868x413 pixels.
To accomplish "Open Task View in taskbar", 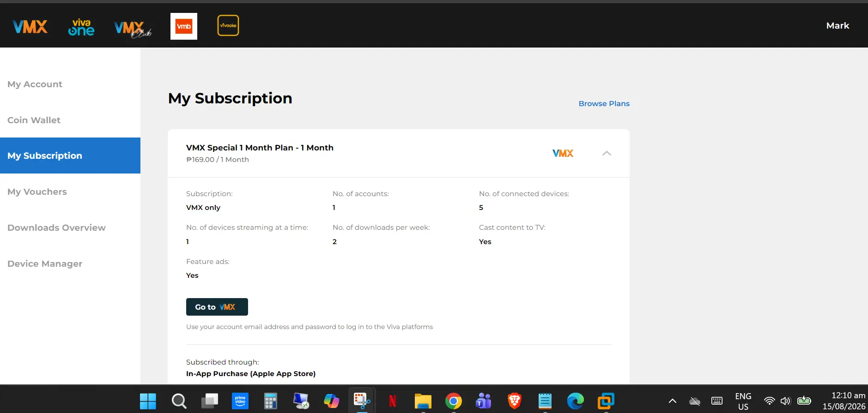I will point(210,401).
